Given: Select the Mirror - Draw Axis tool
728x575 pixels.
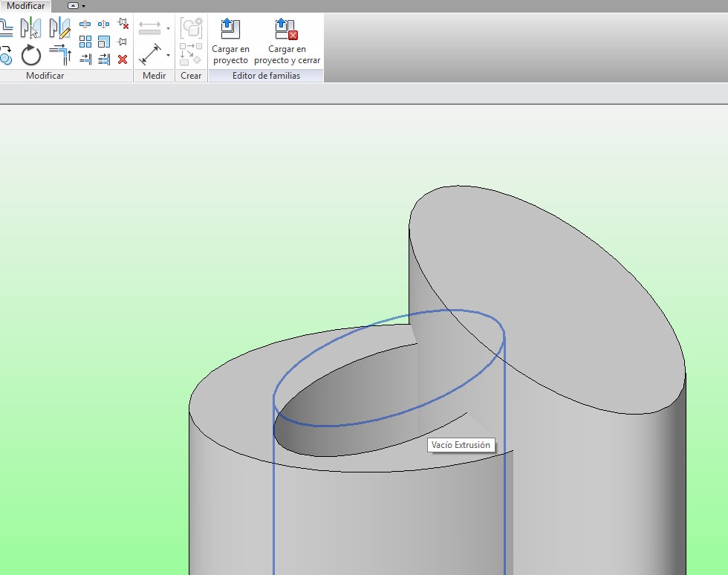Looking at the screenshot, I should 59,28.
